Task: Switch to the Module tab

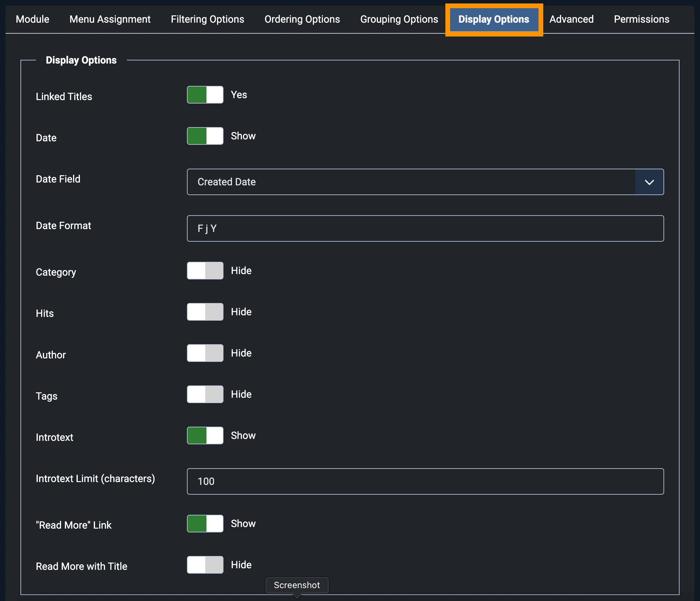Action: pyautogui.click(x=32, y=19)
